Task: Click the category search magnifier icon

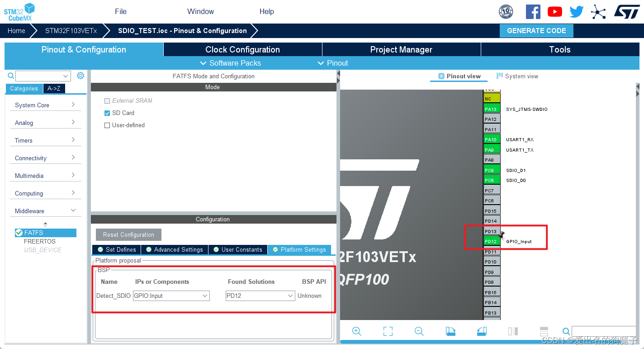Action: coord(11,76)
